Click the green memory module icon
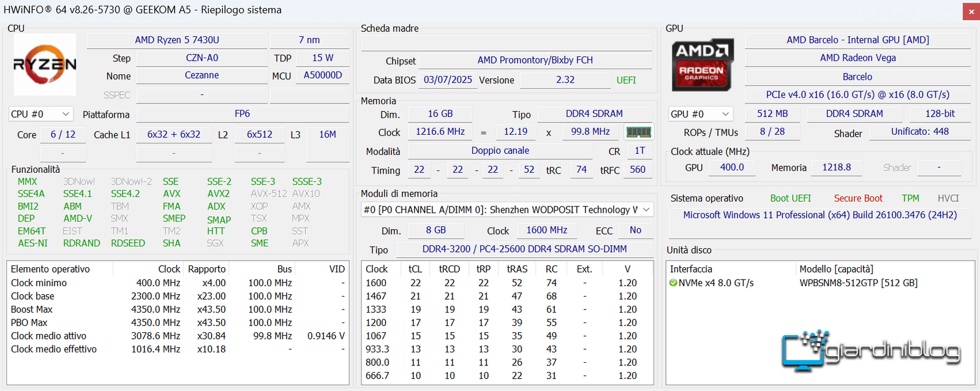Image resolution: width=980 pixels, height=391 pixels. (x=638, y=132)
